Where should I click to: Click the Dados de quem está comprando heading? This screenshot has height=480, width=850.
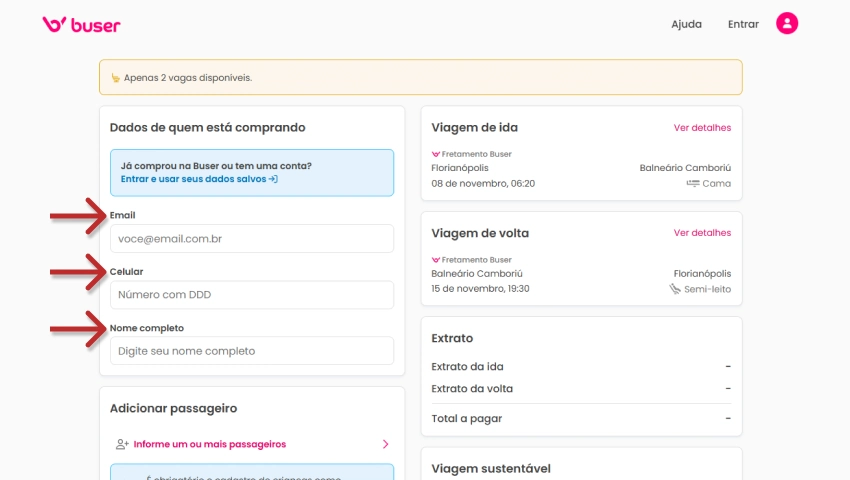208,127
